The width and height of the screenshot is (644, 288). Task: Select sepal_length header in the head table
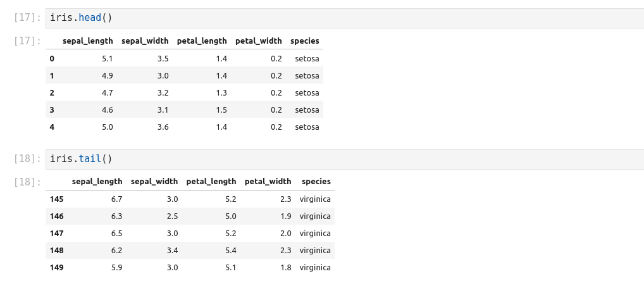click(x=88, y=41)
